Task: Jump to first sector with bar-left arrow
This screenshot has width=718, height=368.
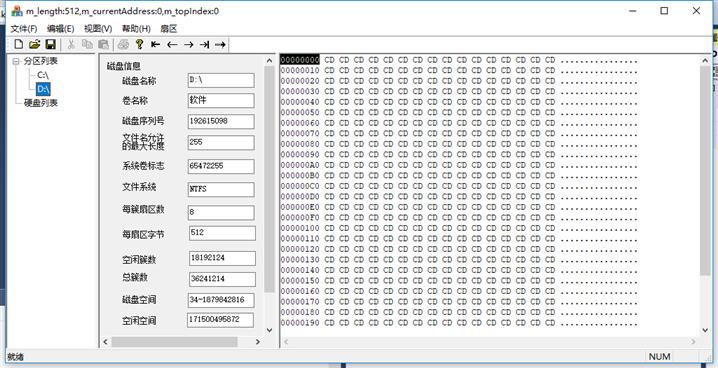Action: (x=156, y=44)
